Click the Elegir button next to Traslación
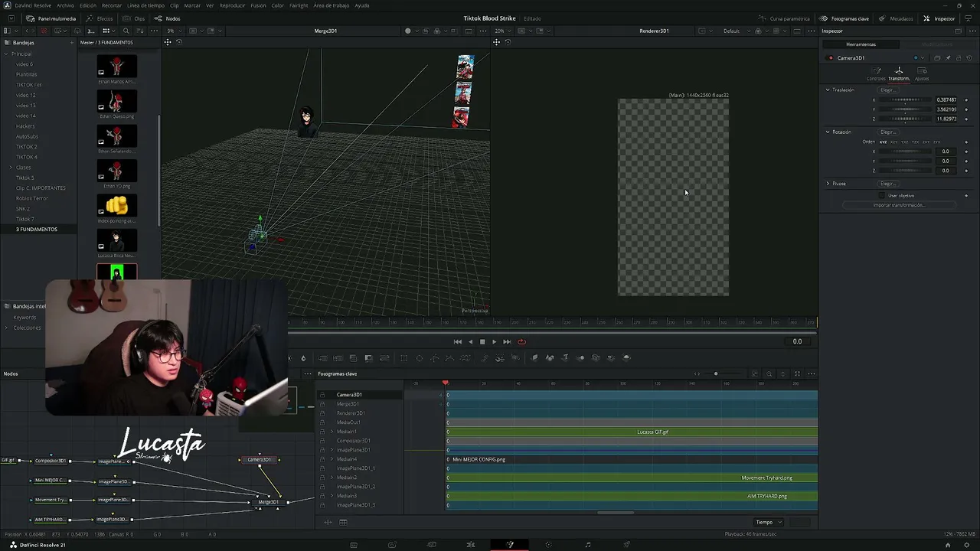 click(x=887, y=90)
